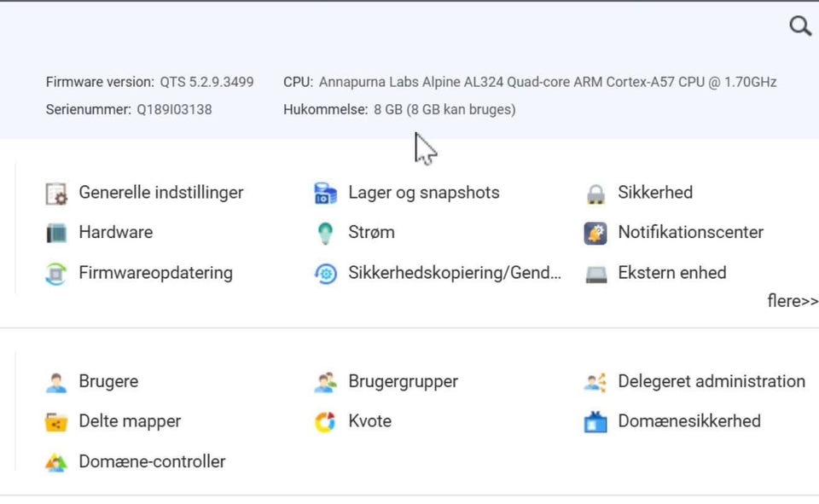Click the Hardware chip icon
This screenshot has height=504, width=819.
tap(56, 233)
